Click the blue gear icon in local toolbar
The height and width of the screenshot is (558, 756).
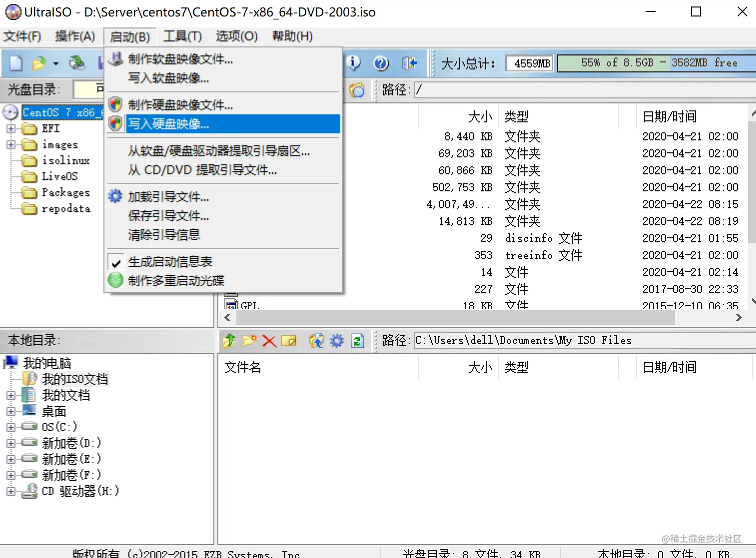point(337,341)
